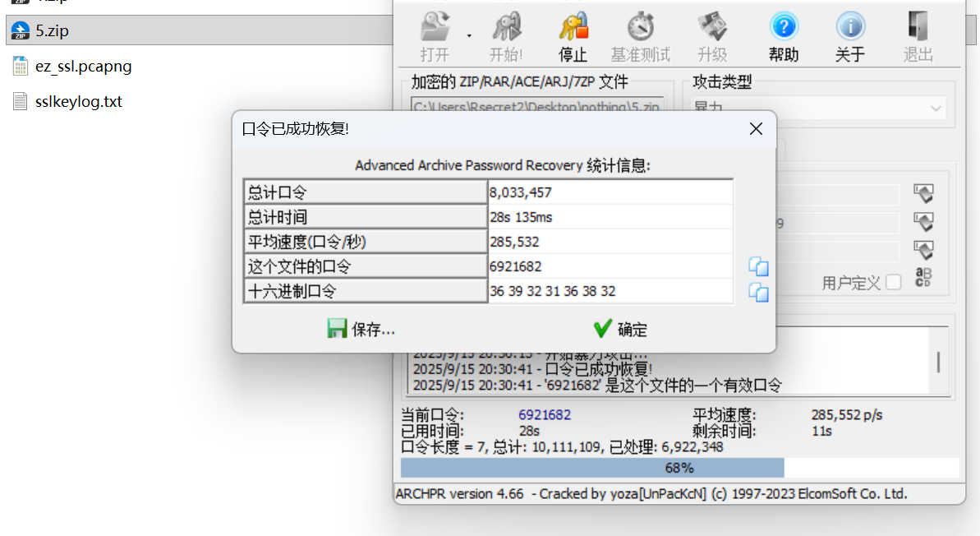Click the user-defined charset aBcD icon

[x=923, y=277]
